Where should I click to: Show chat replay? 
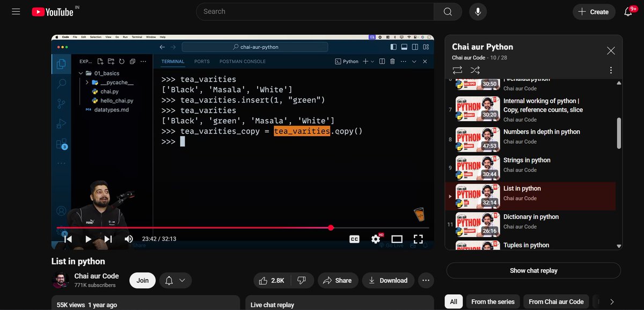point(533,270)
